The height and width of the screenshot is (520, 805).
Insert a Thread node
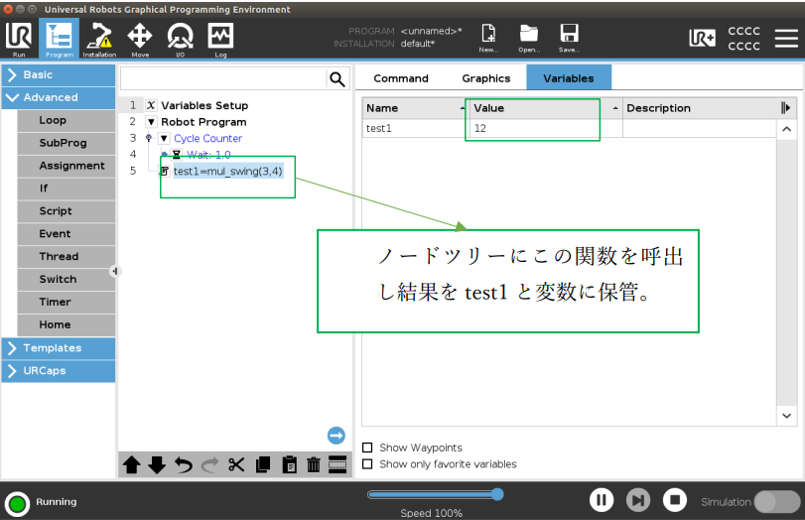pyautogui.click(x=66, y=257)
